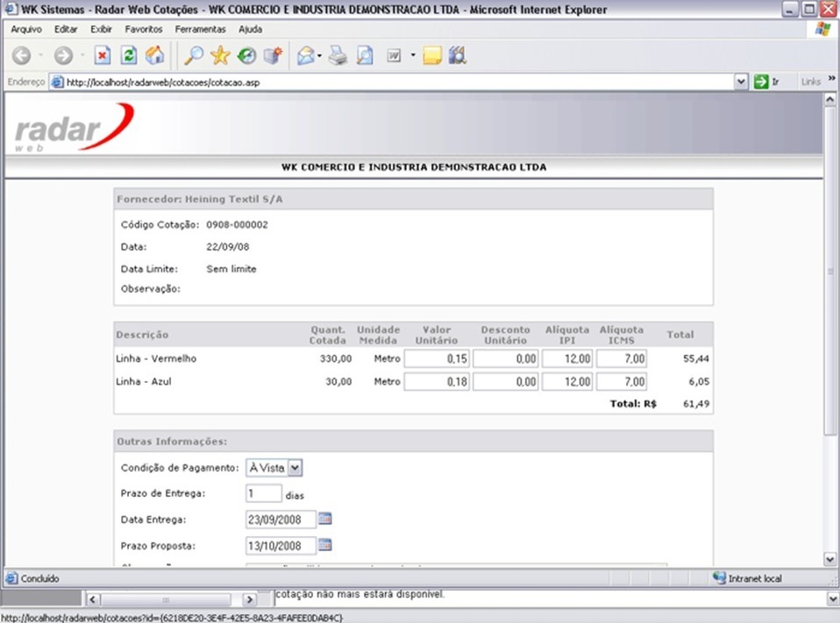Screen dimensions: 840x623
Task: Click the Print toolbar icon
Action: (x=338, y=56)
